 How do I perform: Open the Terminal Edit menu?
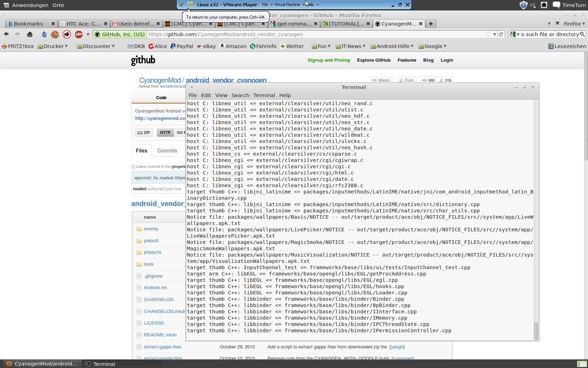tap(206, 95)
